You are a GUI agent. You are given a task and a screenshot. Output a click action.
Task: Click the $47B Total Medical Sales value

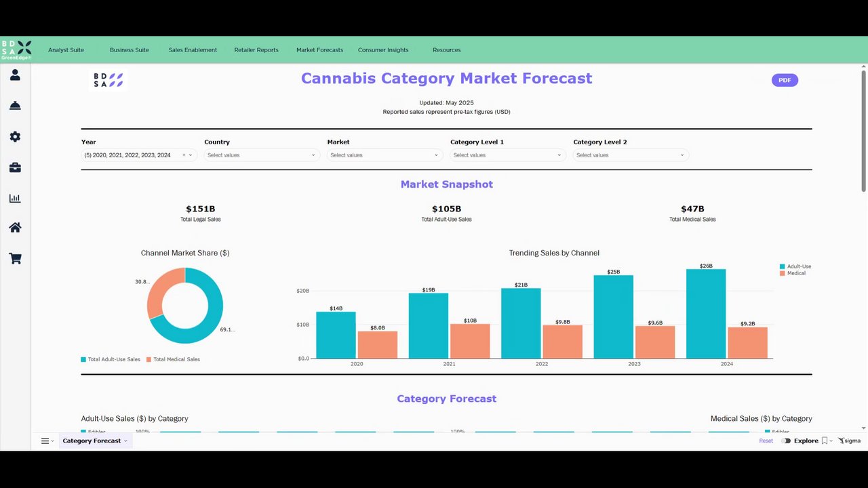(x=692, y=209)
